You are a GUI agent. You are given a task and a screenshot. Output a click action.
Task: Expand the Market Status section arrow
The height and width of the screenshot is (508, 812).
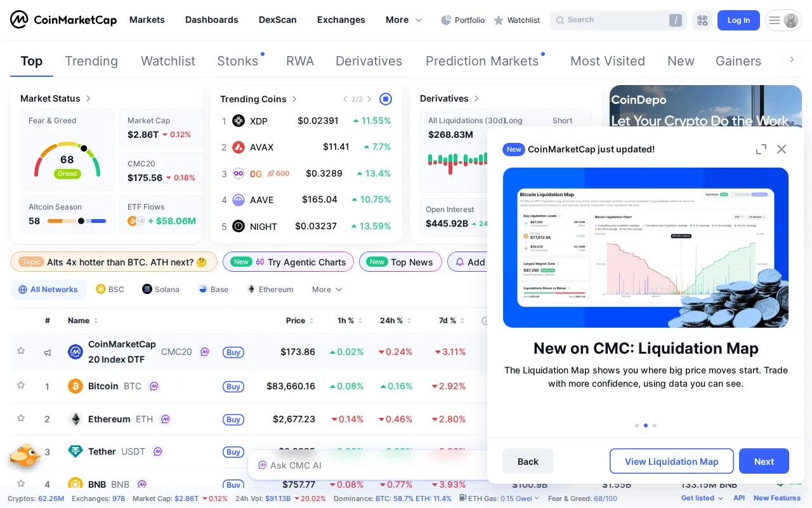(x=88, y=98)
